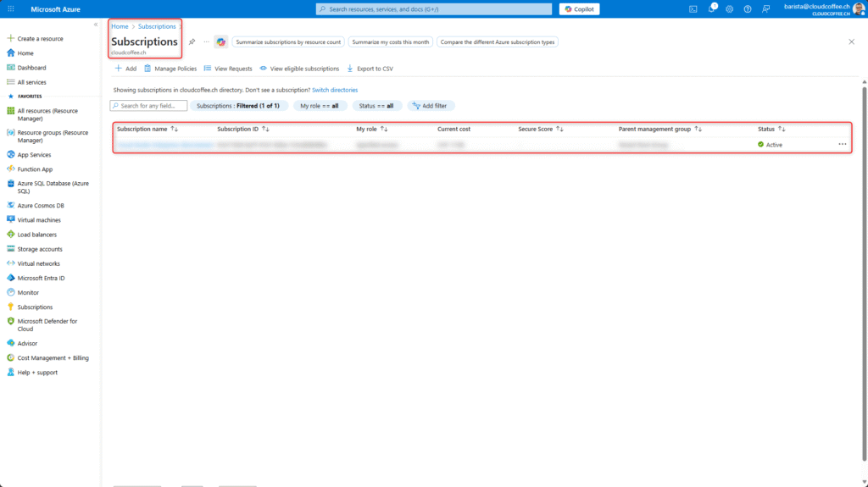Click View eligible subscriptions
This screenshot has height=487, width=868.
[x=299, y=69]
